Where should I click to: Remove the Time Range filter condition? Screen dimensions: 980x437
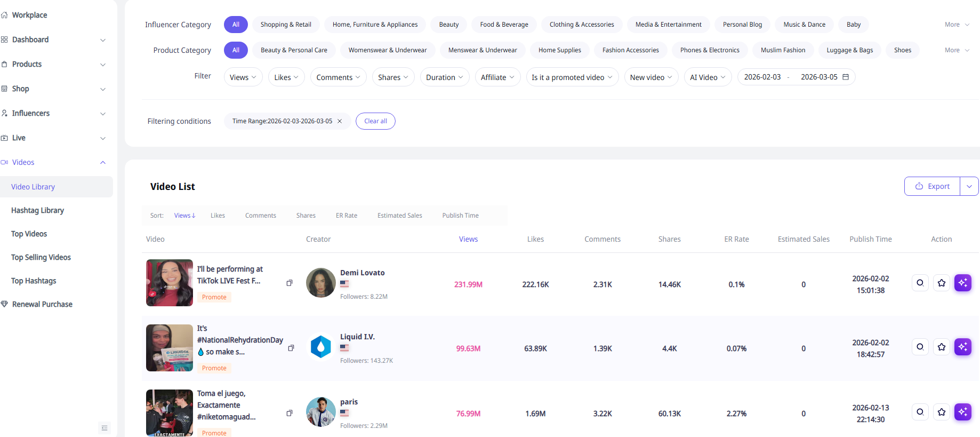point(340,121)
